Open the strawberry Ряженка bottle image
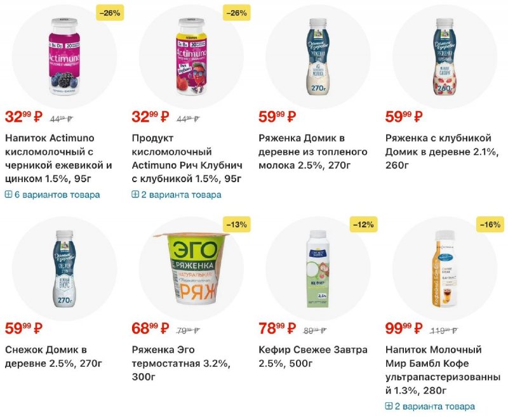 [x=444, y=55]
